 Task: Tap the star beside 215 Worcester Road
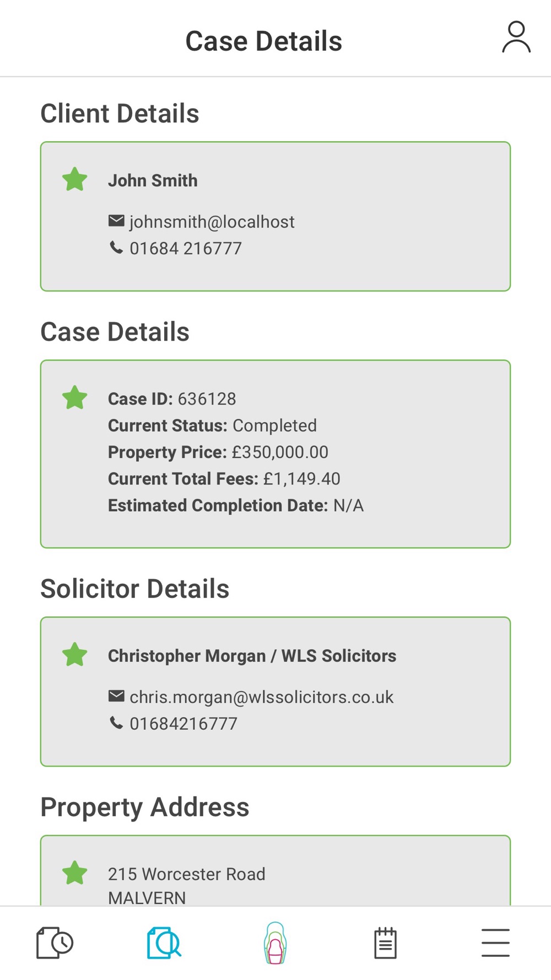click(x=75, y=873)
